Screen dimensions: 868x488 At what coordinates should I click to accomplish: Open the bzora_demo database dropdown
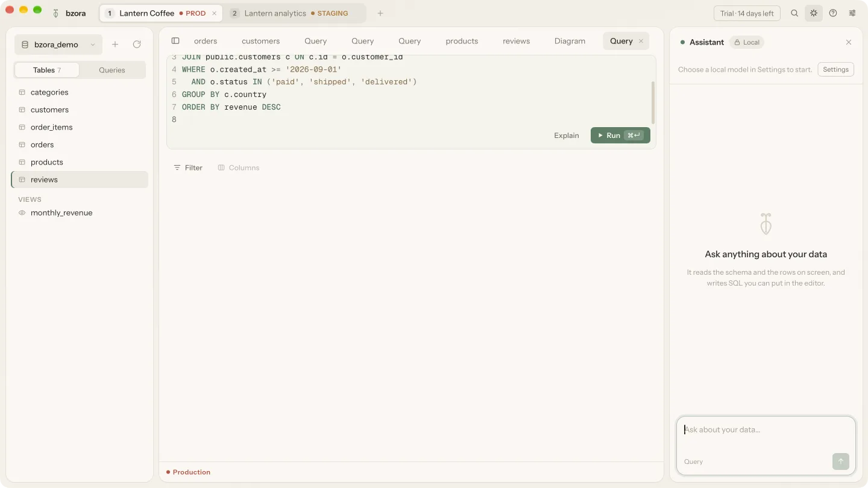pyautogui.click(x=58, y=45)
